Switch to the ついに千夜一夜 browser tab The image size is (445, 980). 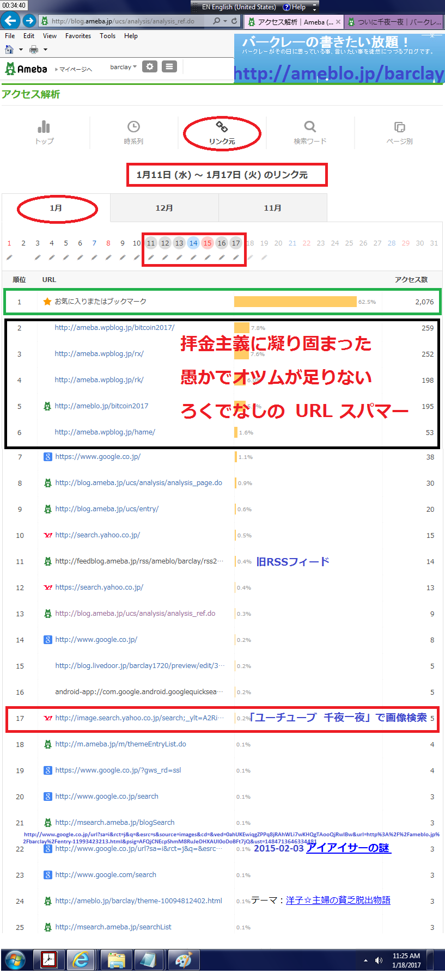[394, 22]
